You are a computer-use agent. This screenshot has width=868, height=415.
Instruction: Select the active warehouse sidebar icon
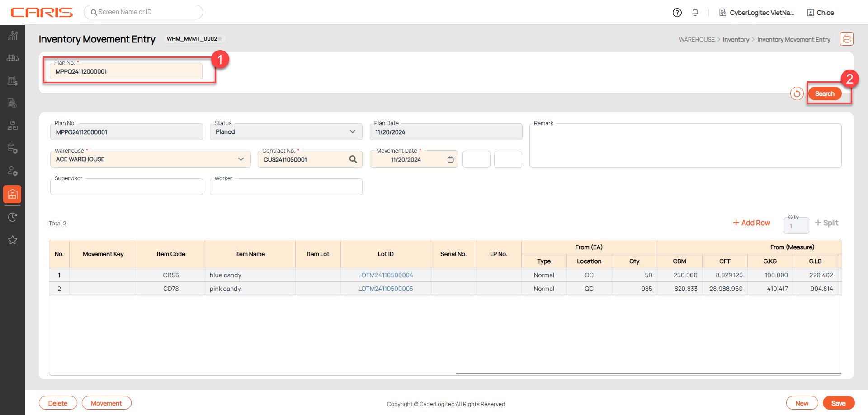pos(13,194)
